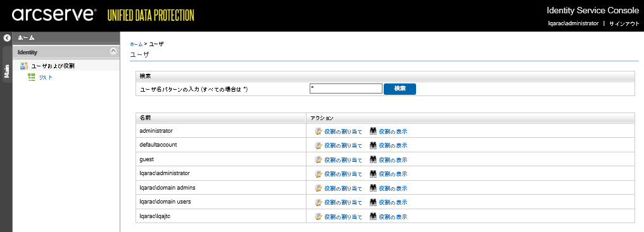Open 役割の表示 for lqarac\administrator
Viewport: 644px width, 232px height.
(393, 174)
